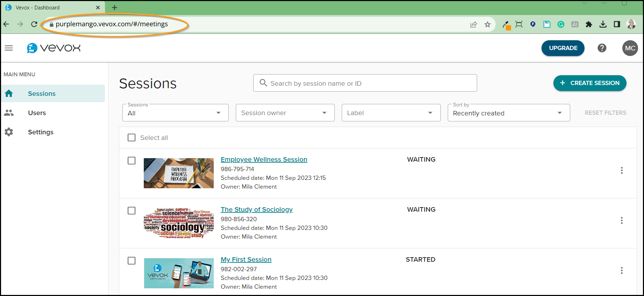Tick the Select all checkbox
Image resolution: width=644 pixels, height=296 pixels.
click(132, 138)
